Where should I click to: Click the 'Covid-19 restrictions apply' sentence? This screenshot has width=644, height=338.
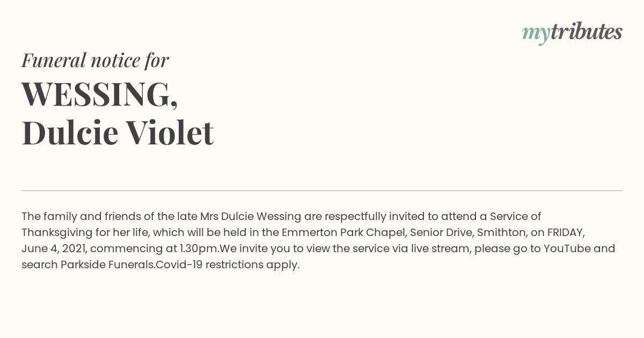tap(228, 264)
